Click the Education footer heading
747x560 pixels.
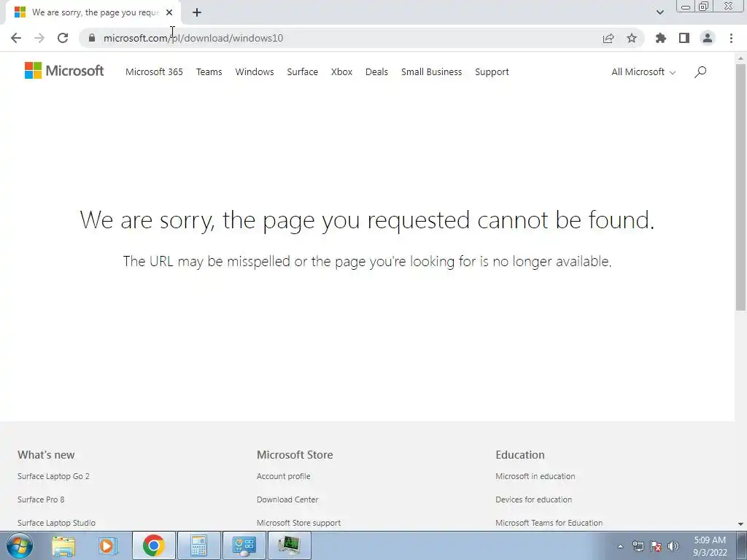[519, 455]
